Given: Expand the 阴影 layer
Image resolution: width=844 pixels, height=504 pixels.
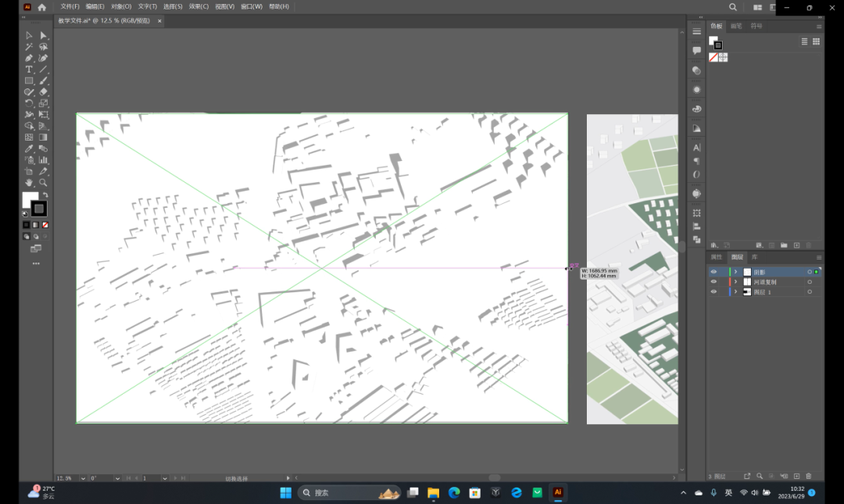Looking at the screenshot, I should tap(736, 272).
